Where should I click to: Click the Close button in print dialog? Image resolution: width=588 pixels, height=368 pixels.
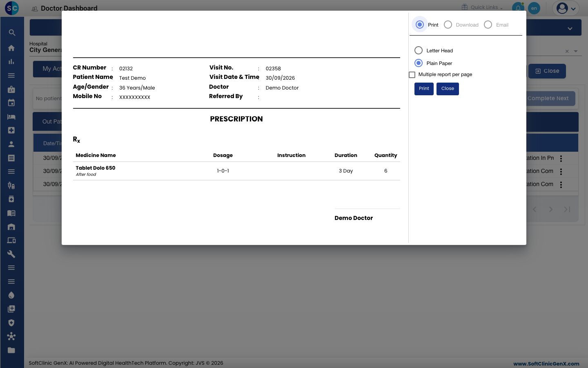(448, 89)
